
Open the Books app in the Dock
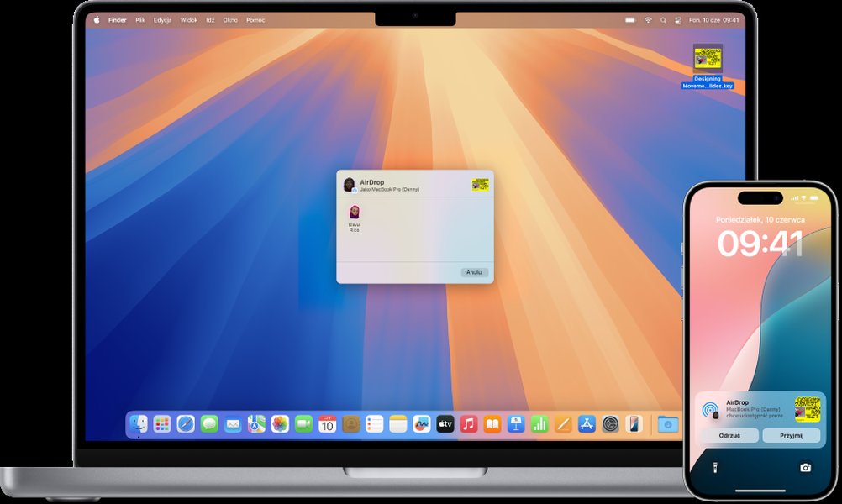pyautogui.click(x=492, y=424)
